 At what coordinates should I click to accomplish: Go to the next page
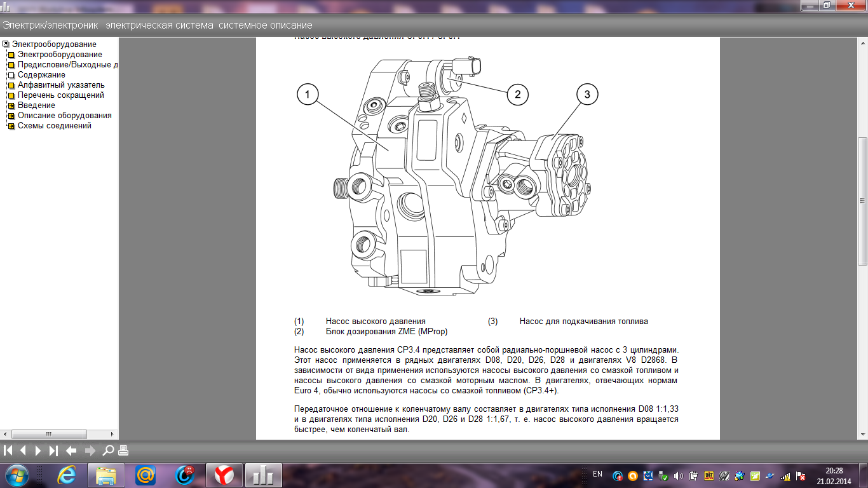(38, 451)
